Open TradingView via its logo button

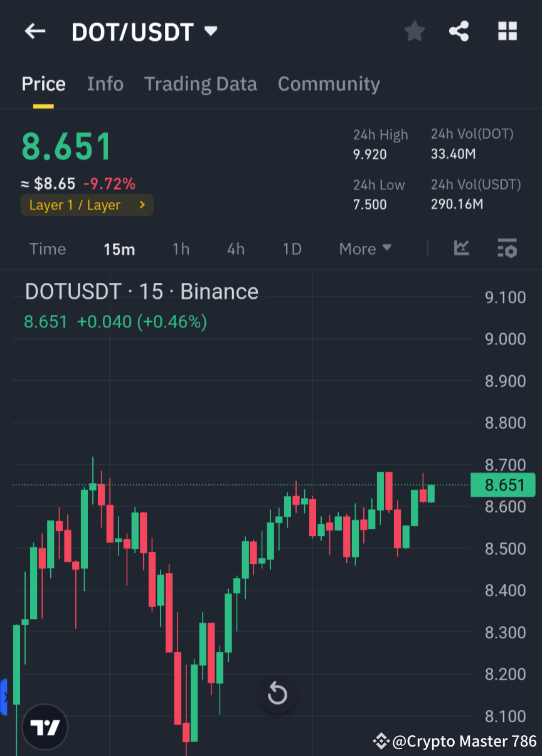click(x=44, y=727)
